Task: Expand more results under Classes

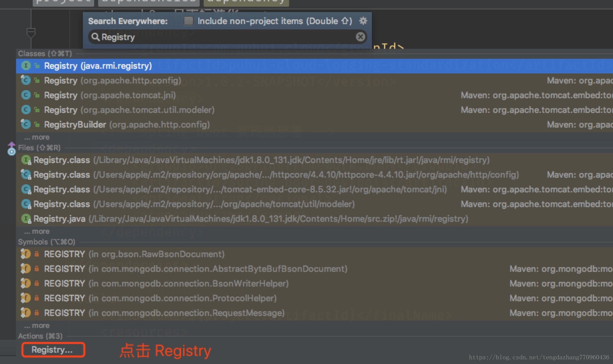Action: coord(37,137)
